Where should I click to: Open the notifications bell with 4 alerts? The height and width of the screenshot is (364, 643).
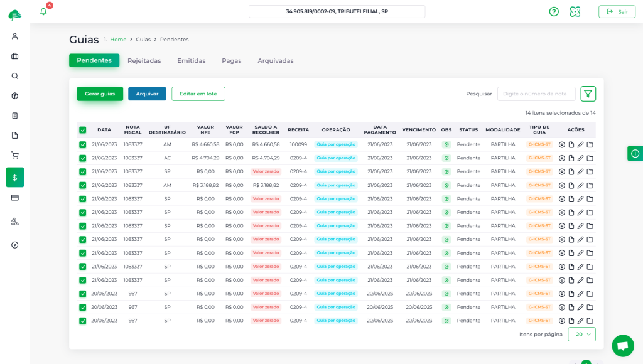click(x=43, y=11)
